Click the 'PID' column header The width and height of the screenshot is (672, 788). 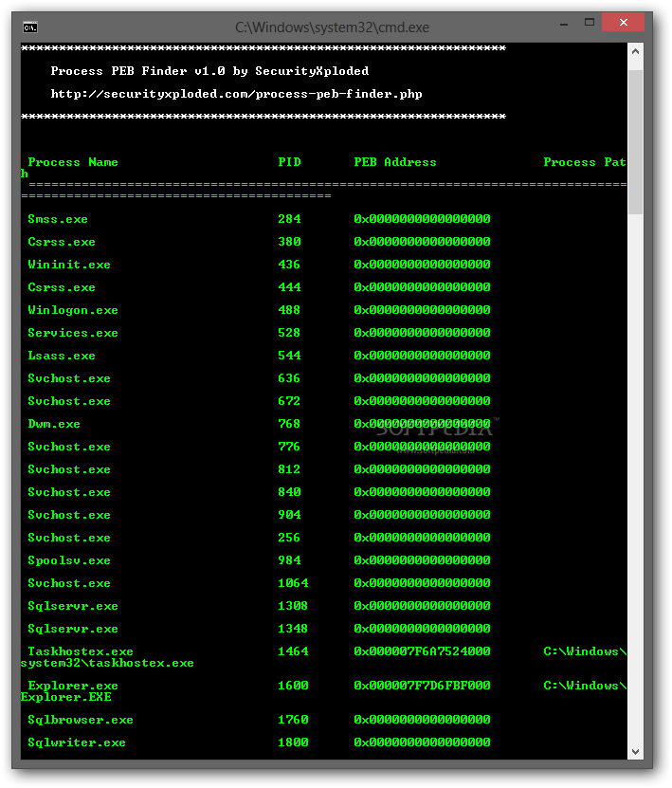pos(290,162)
